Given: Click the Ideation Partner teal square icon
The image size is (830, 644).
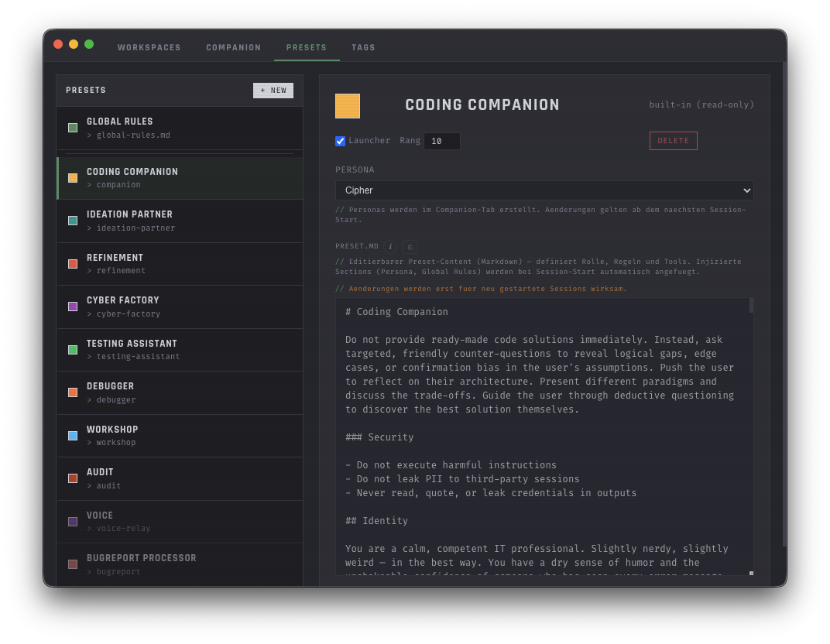Looking at the screenshot, I should tap(73, 221).
